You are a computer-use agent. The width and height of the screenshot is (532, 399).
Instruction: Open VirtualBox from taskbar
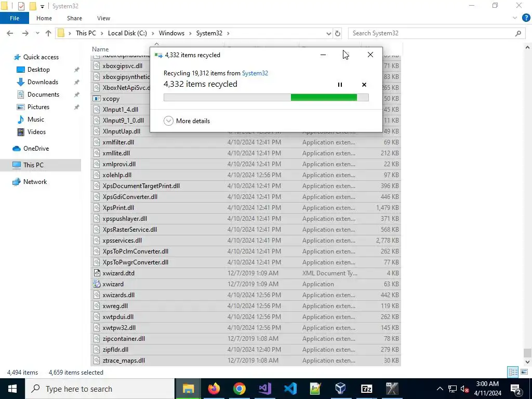pos(341,389)
